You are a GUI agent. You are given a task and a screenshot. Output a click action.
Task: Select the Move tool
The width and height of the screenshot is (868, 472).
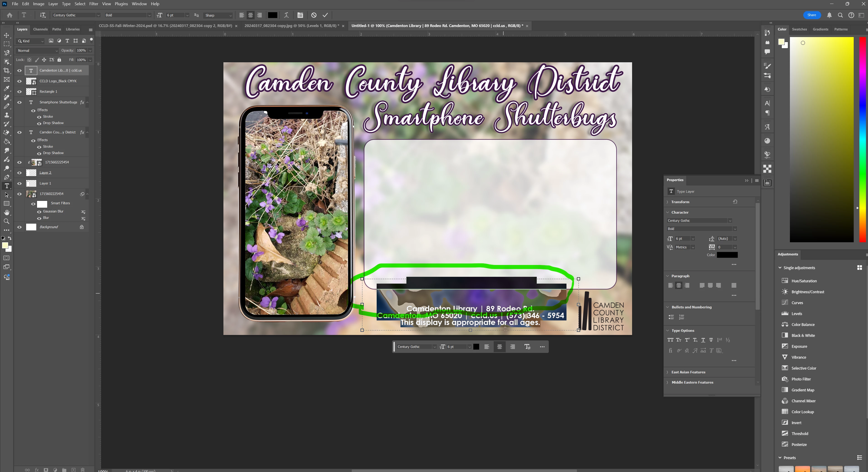(x=6, y=35)
